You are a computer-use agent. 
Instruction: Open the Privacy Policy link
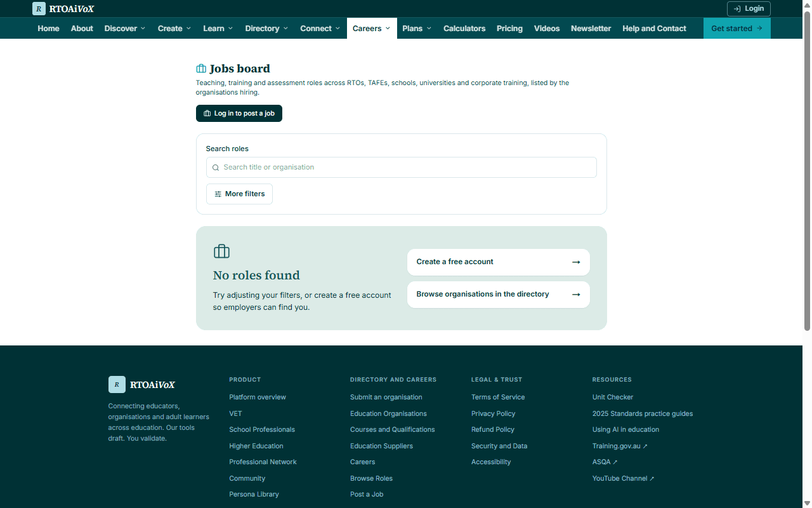(493, 414)
